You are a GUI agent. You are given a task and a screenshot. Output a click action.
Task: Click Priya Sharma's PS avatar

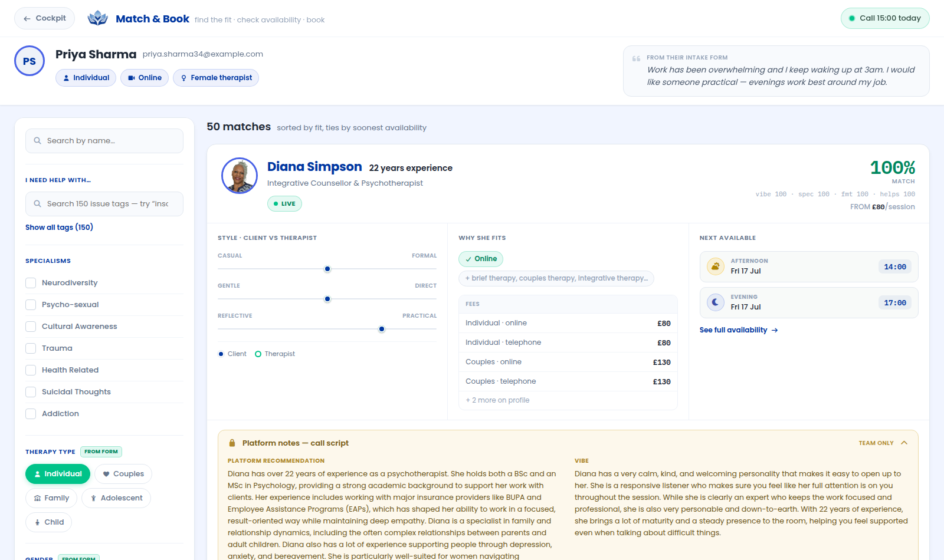coord(29,61)
